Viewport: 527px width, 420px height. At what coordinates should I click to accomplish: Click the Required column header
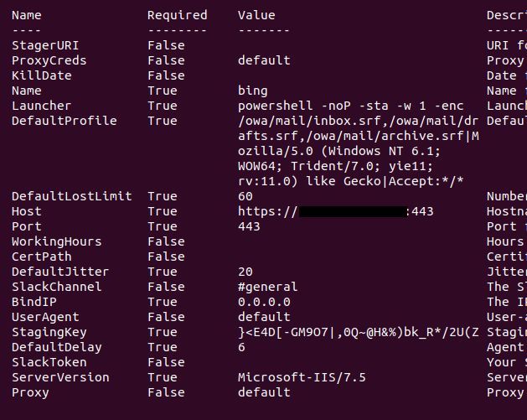click(x=177, y=15)
